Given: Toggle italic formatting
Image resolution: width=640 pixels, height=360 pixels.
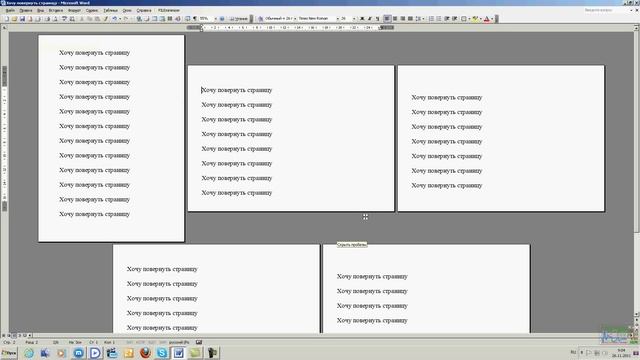Looking at the screenshot, I should (370, 19).
